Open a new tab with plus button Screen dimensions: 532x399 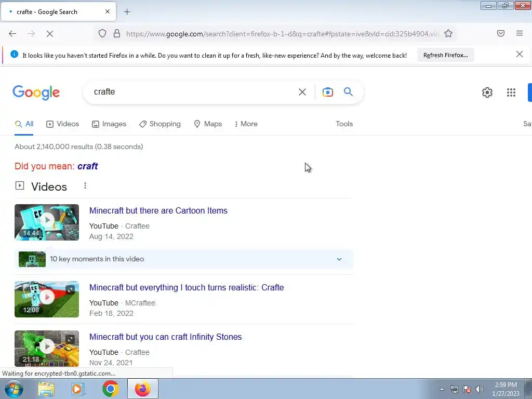(x=127, y=12)
